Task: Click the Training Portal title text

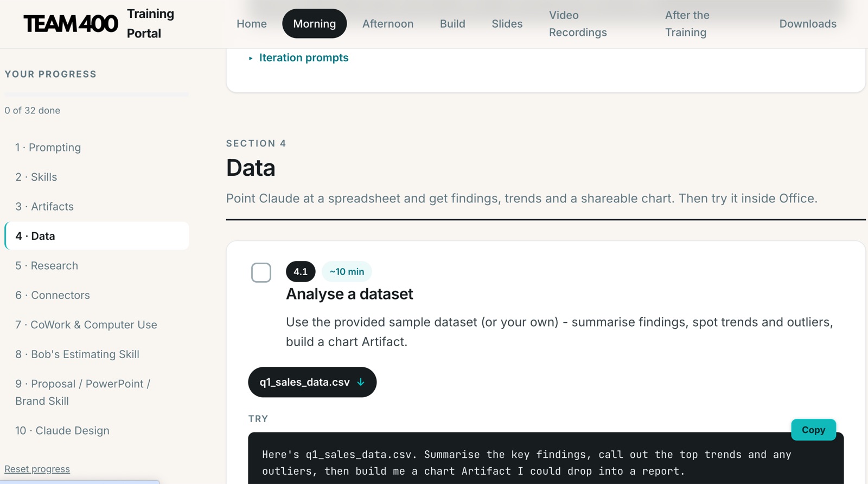Action: 150,23
